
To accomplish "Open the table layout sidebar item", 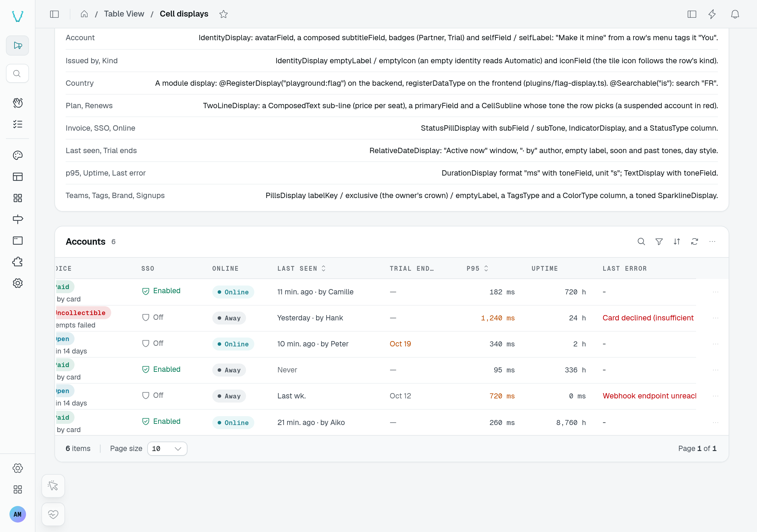I will click(17, 177).
